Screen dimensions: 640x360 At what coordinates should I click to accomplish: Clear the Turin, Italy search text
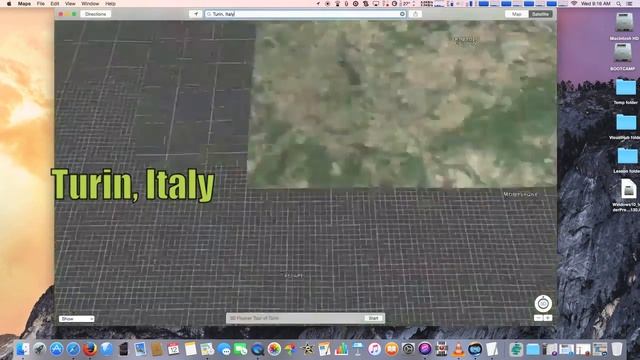[402, 14]
